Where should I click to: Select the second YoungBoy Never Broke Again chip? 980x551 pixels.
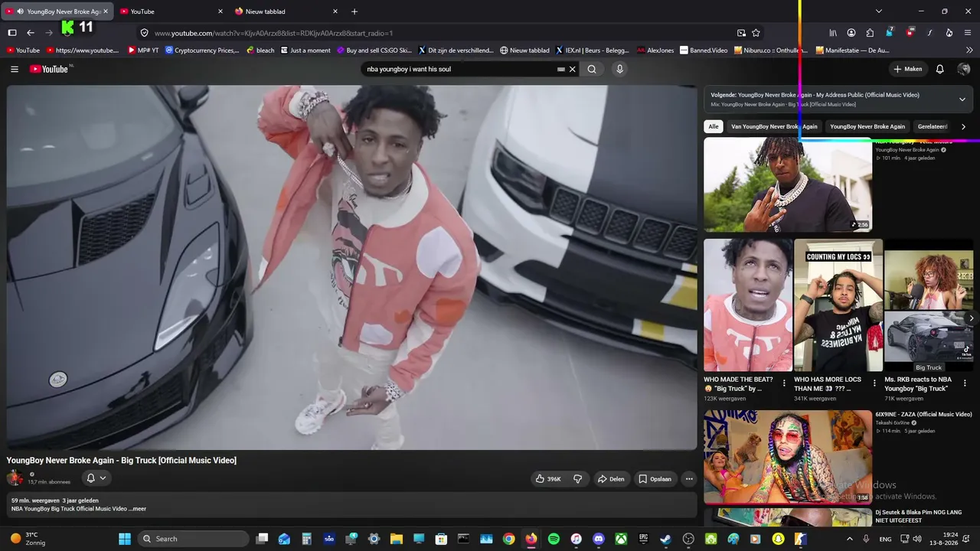pyautogui.click(x=867, y=126)
